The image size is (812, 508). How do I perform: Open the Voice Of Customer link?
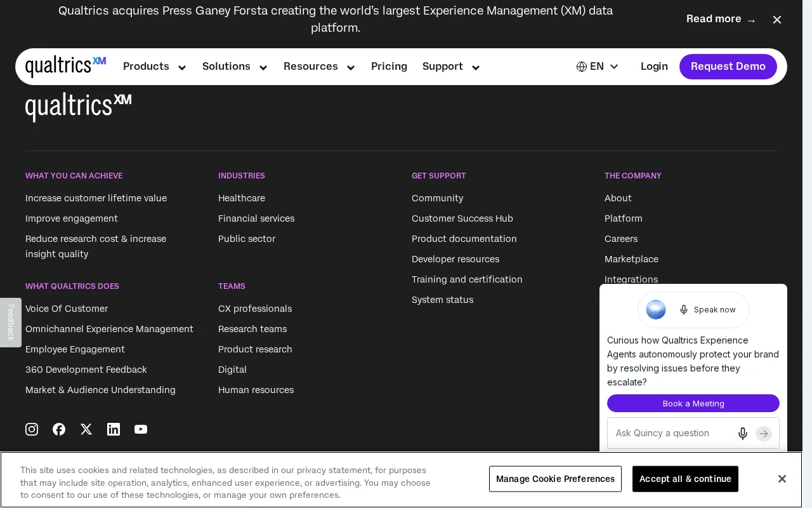pyautogui.click(x=67, y=309)
